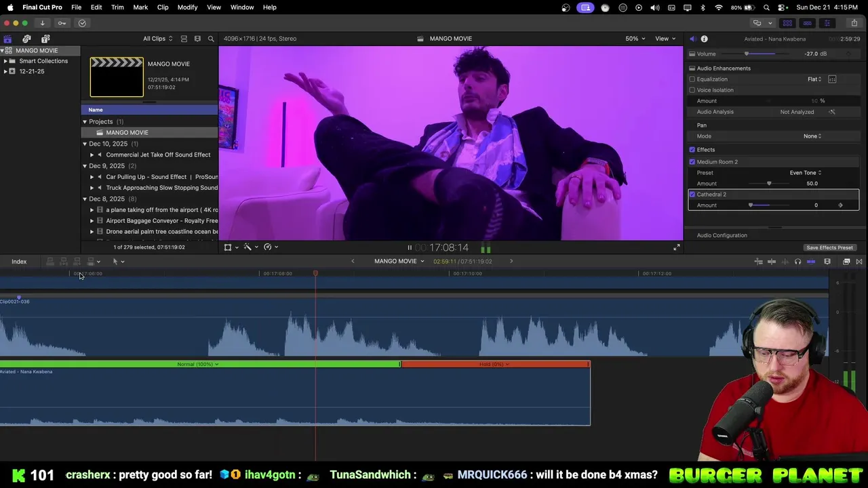Viewport: 868px width, 488px height.
Task: Disable the Effects section checkbox
Action: 692,150
